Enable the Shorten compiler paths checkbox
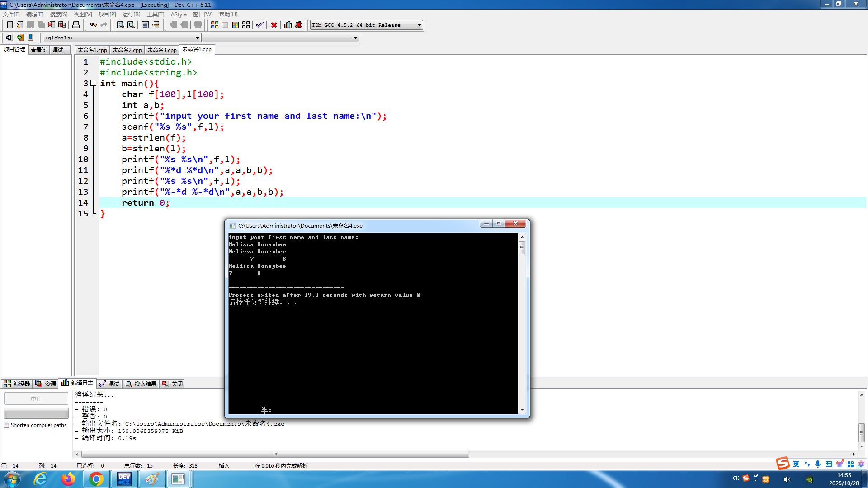868x488 pixels. (7, 425)
